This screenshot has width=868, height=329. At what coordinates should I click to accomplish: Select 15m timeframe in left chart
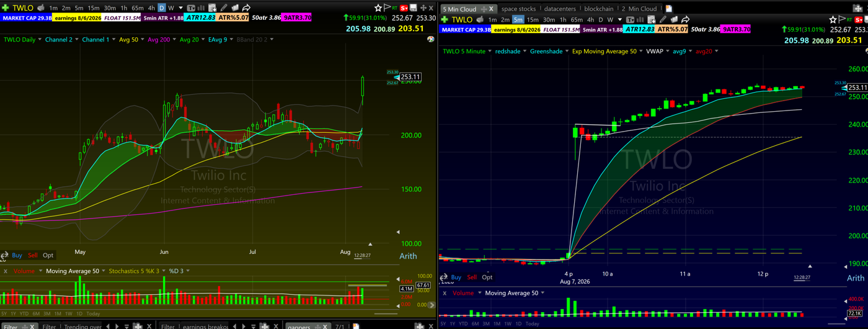click(x=94, y=8)
